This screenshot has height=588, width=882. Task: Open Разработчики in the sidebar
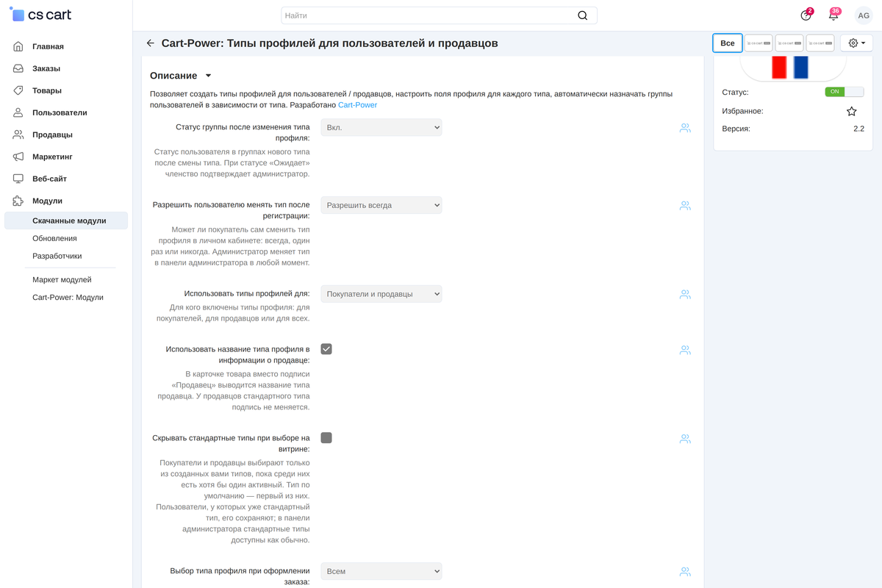coord(57,256)
